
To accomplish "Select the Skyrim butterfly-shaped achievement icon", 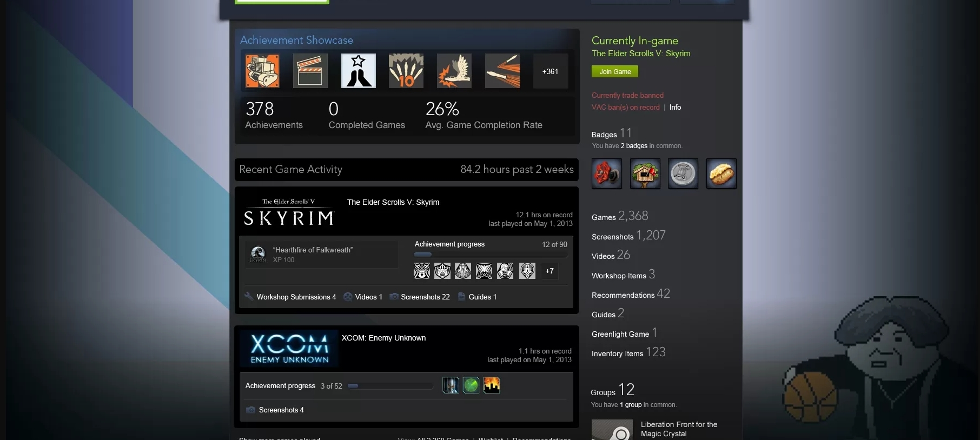I will pos(484,271).
